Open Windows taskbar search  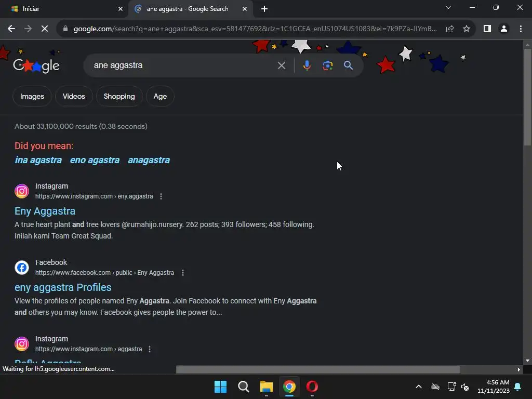(x=243, y=387)
